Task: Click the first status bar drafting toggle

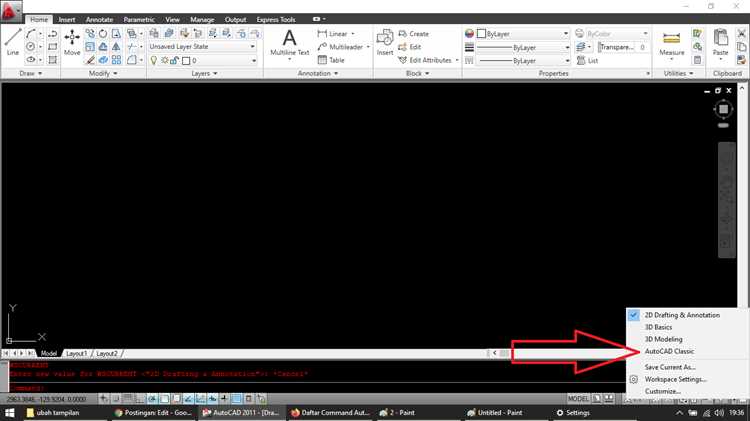Action: [x=104, y=399]
